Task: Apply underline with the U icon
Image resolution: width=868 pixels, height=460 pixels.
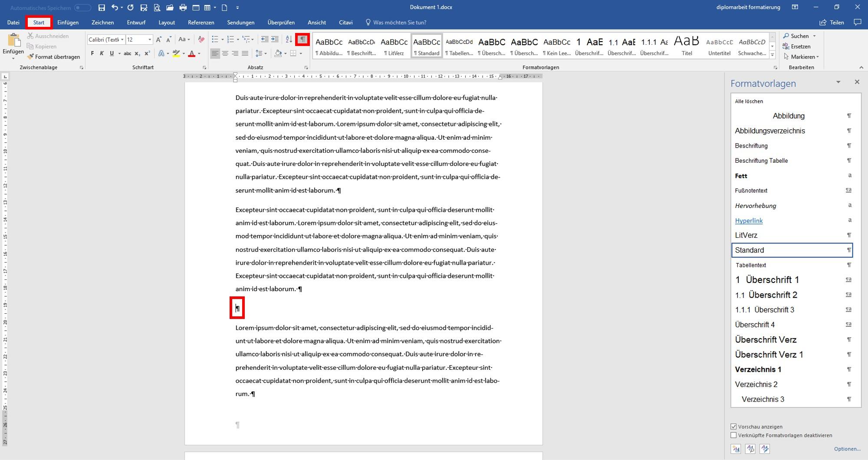Action: coord(112,53)
